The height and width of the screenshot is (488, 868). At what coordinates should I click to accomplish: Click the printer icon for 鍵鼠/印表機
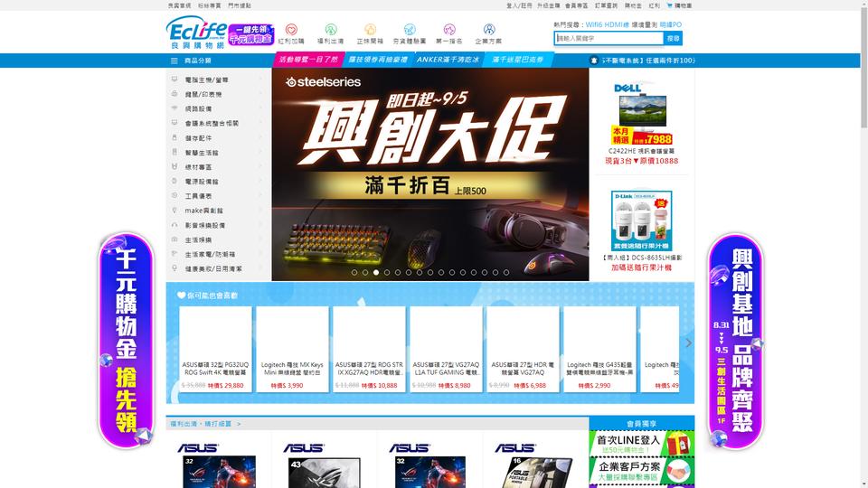pos(175,94)
